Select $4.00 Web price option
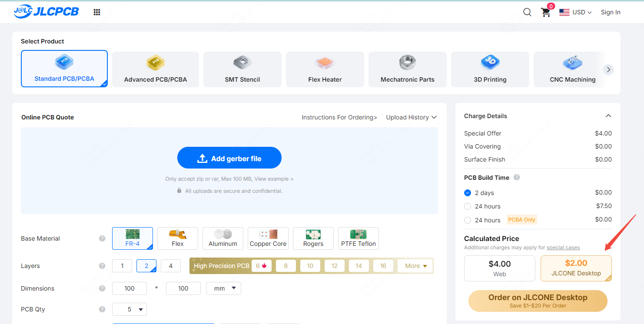The image size is (644, 324). (x=500, y=268)
